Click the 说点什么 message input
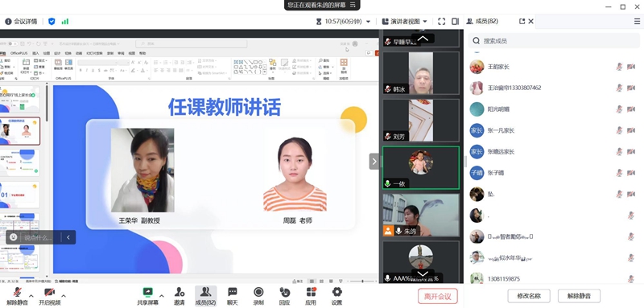 39,237
